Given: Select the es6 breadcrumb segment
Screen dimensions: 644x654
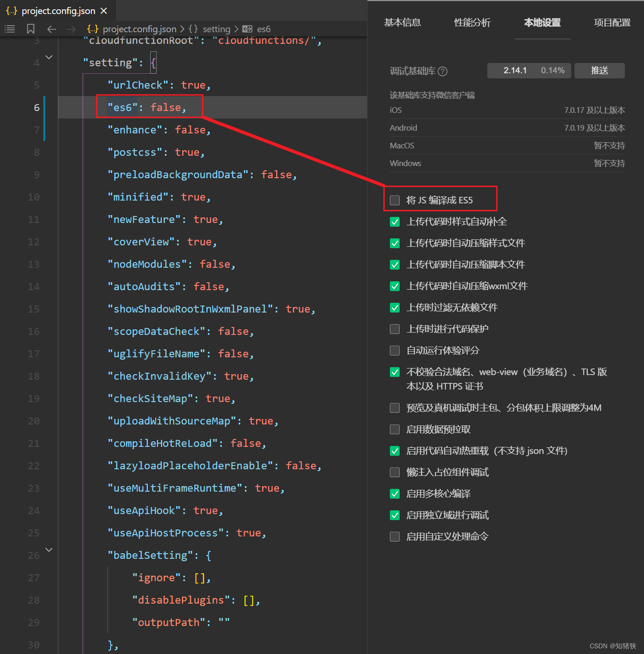Looking at the screenshot, I should tap(264, 29).
